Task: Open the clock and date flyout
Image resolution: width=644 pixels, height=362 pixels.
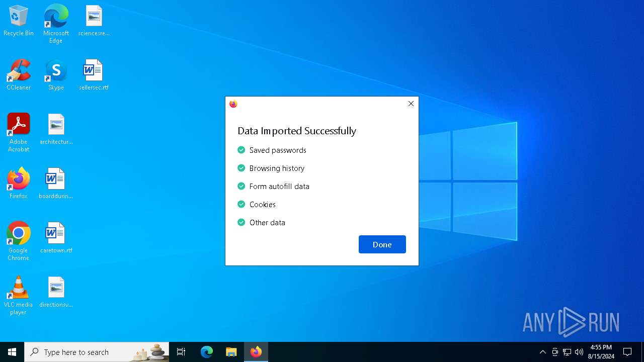Action: (601, 352)
